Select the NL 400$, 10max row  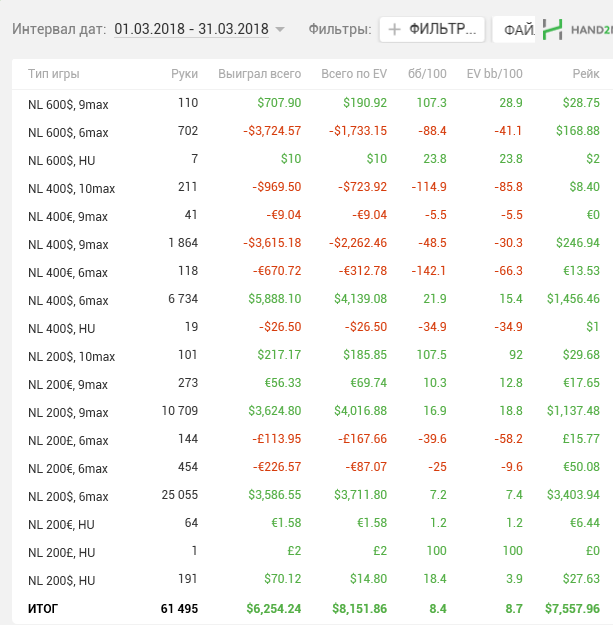[x=71, y=188]
